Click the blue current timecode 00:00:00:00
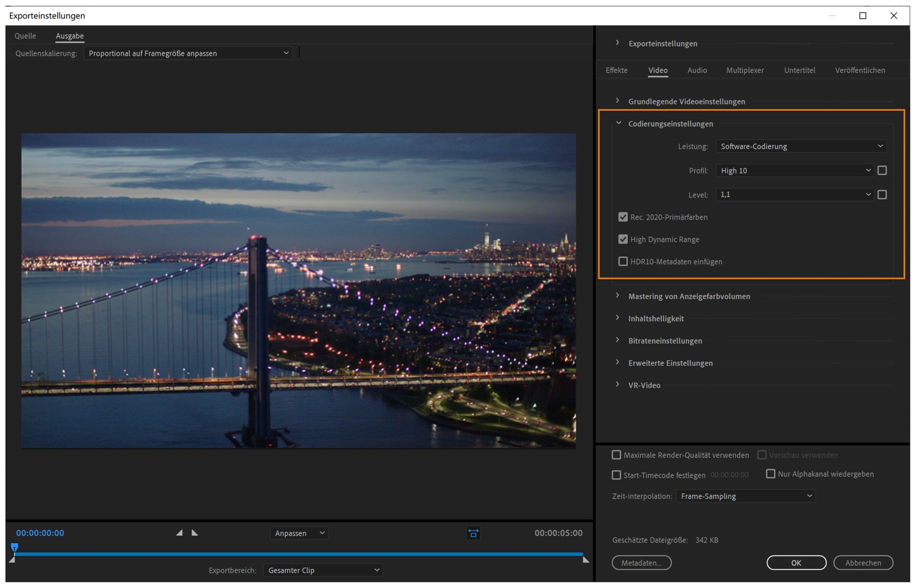 (x=40, y=533)
